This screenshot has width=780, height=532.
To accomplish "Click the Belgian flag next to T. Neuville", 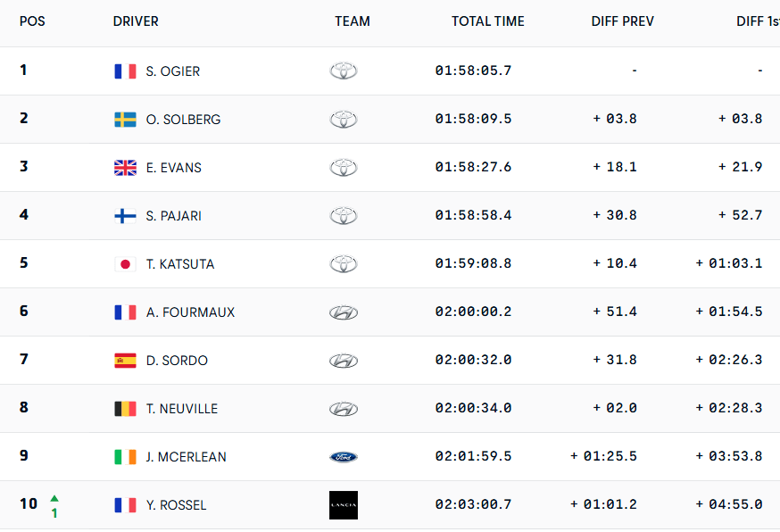I will pos(125,409).
